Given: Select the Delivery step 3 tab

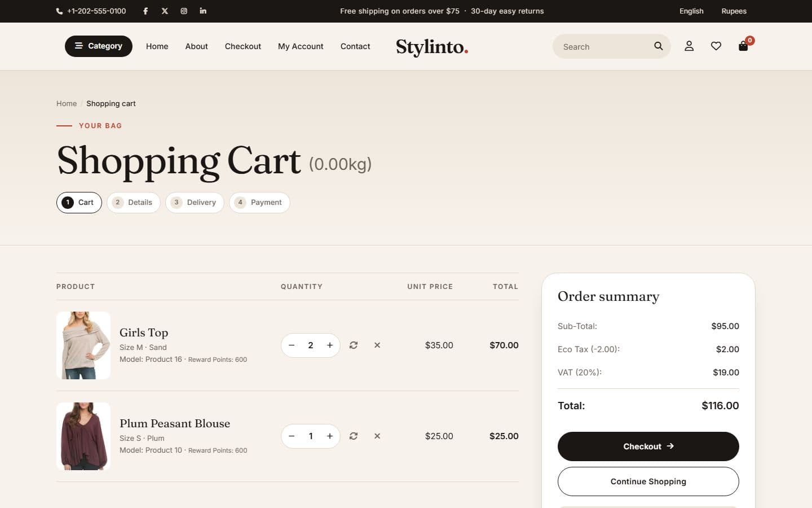Looking at the screenshot, I should [195, 203].
